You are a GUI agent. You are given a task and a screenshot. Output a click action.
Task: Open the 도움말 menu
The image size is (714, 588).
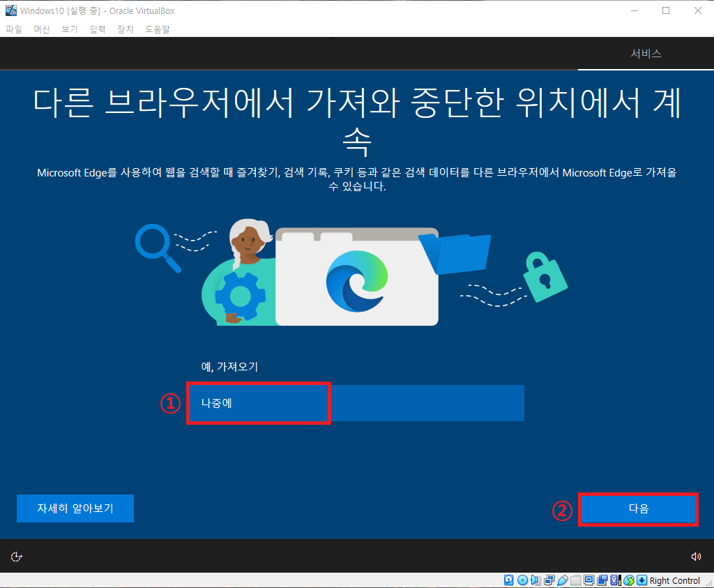[158, 29]
